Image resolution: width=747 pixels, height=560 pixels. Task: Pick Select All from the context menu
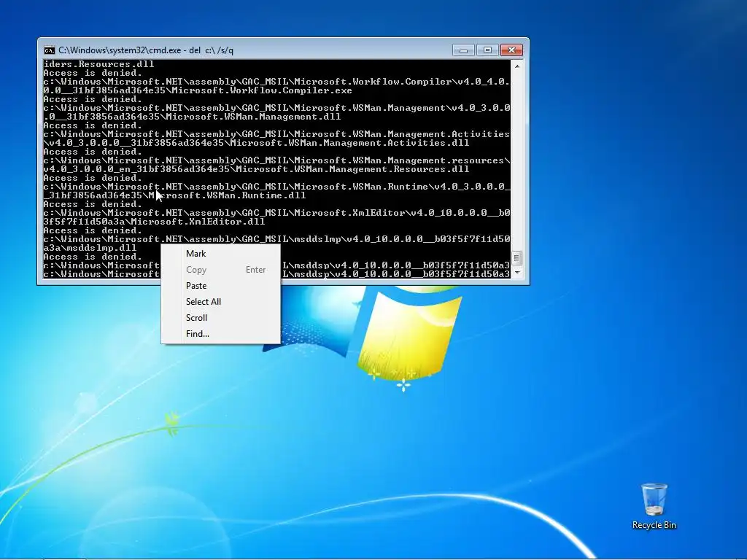pos(220,301)
